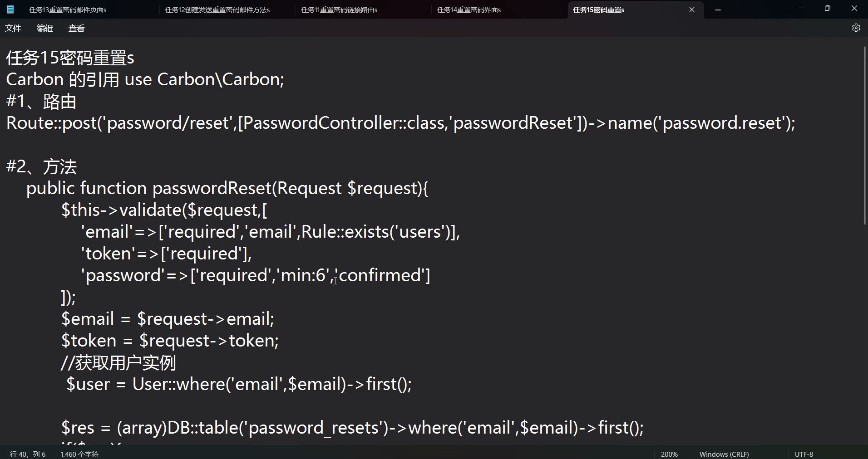868x459 pixels.
Task: Open the 文件 menu
Action: tap(13, 29)
